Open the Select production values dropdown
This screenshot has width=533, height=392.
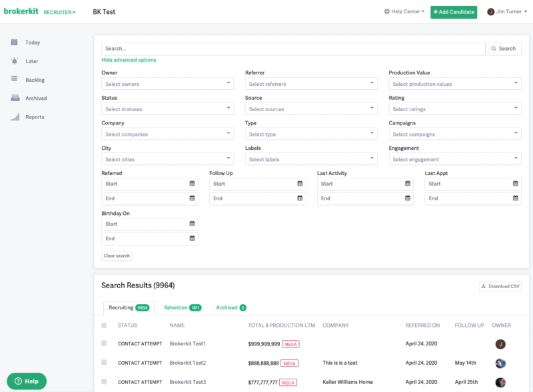click(455, 84)
